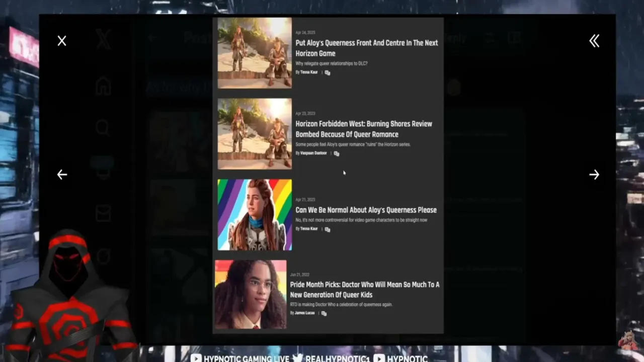Screen dimensions: 644x362
Task: Open the Doctor Who Pride Month thumbnail
Action: point(251,295)
